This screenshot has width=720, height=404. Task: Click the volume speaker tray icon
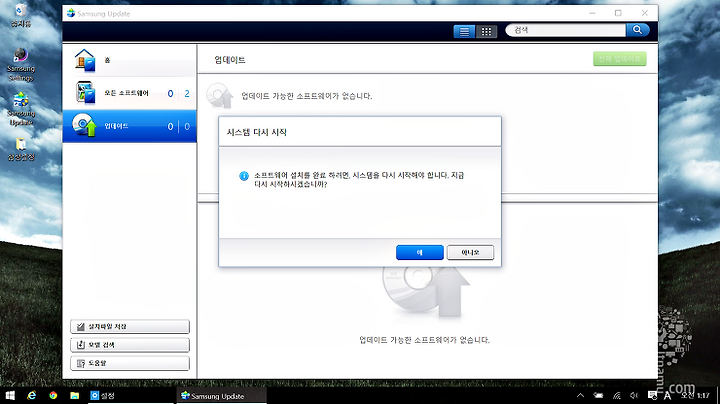(x=634, y=395)
